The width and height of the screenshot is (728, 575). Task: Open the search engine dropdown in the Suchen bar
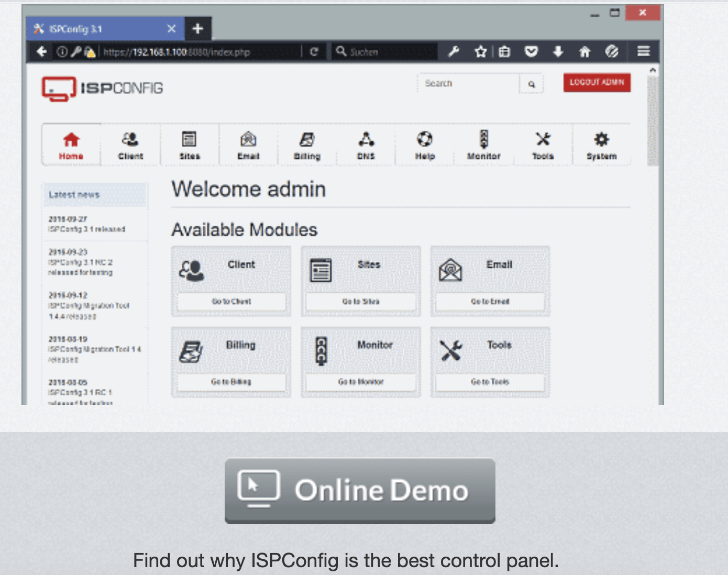coord(341,51)
